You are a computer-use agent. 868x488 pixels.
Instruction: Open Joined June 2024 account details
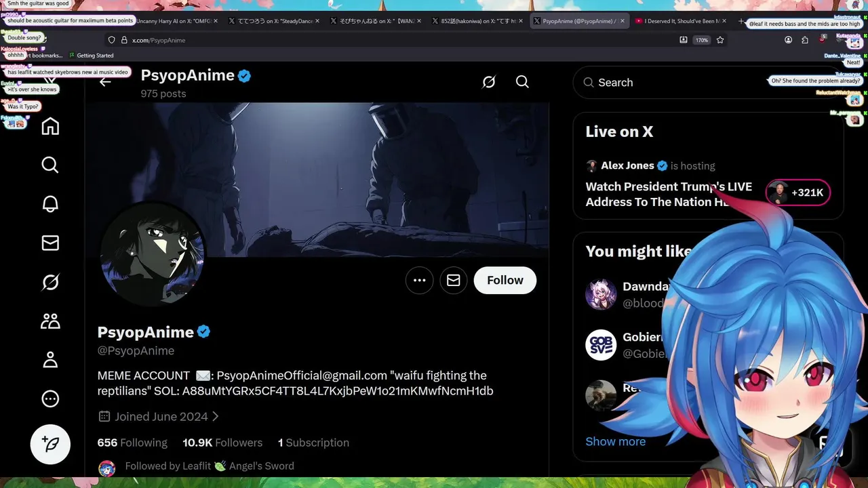tap(159, 417)
